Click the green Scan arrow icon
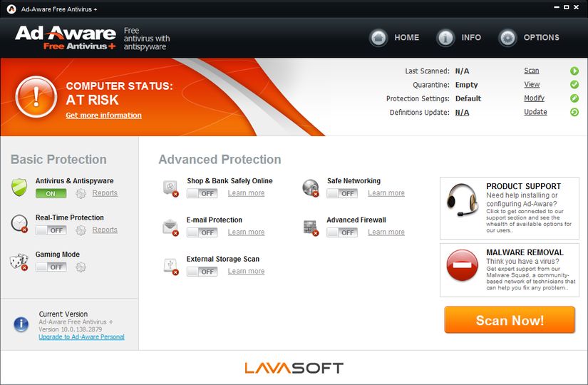This screenshot has height=385, width=588. click(574, 71)
